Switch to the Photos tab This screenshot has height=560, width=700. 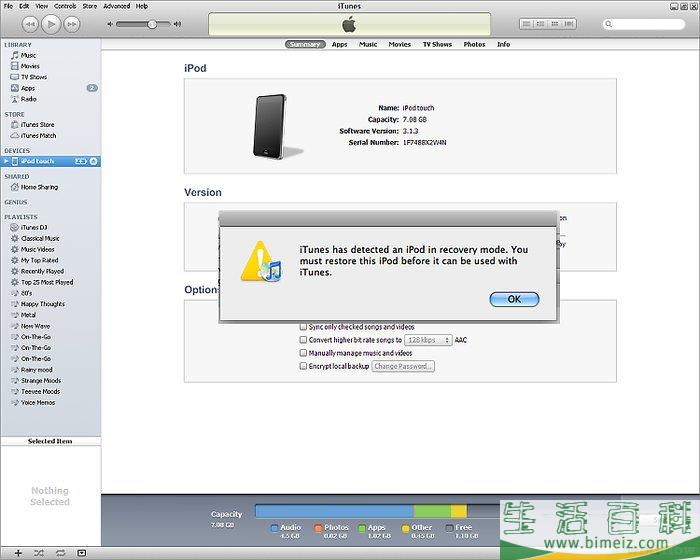pos(474,44)
